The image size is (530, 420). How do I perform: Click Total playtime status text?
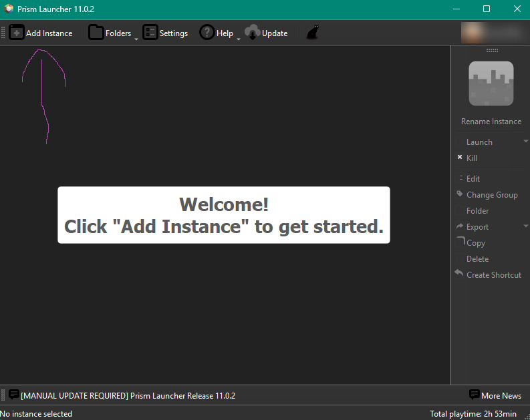pos(473,414)
